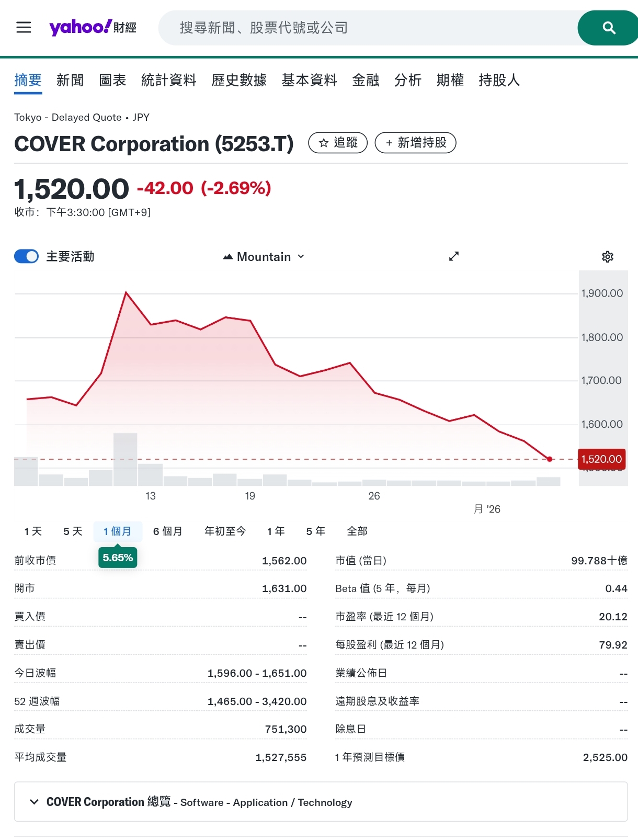Open chart settings gear
638x840 pixels.
tap(607, 257)
